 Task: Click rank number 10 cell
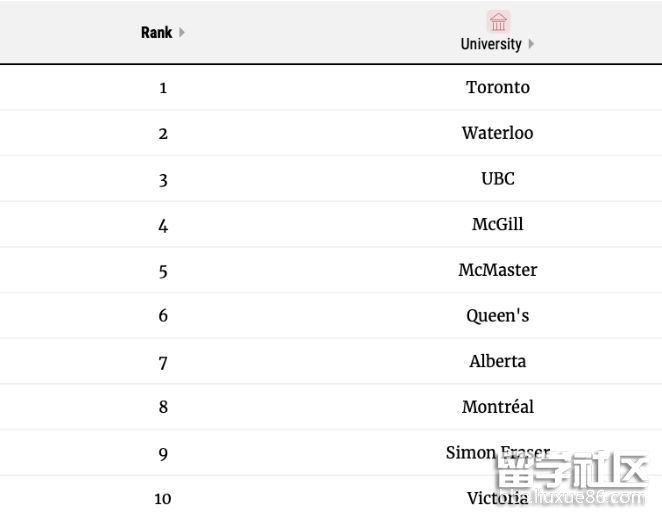(163, 499)
